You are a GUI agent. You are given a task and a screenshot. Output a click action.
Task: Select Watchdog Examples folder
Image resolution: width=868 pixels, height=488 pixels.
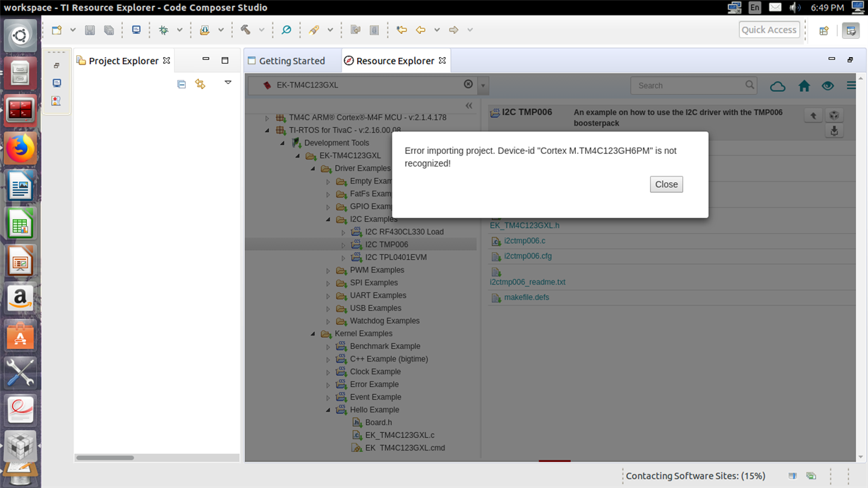coord(384,321)
